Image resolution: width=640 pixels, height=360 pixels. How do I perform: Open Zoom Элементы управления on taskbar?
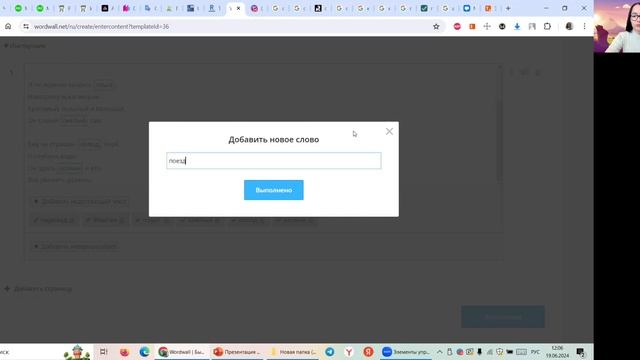coord(406,352)
